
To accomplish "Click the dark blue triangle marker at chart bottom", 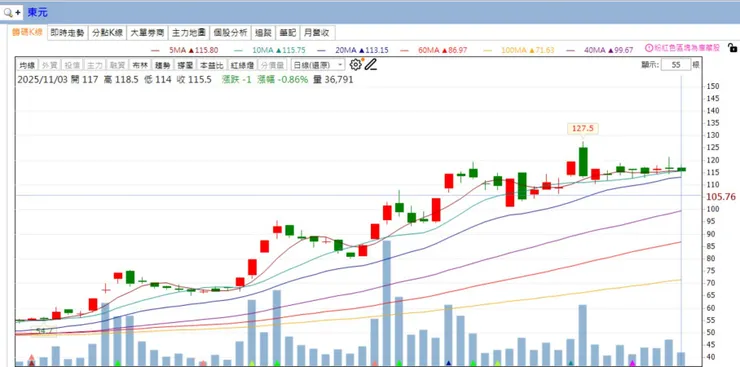I will click(x=448, y=363).
